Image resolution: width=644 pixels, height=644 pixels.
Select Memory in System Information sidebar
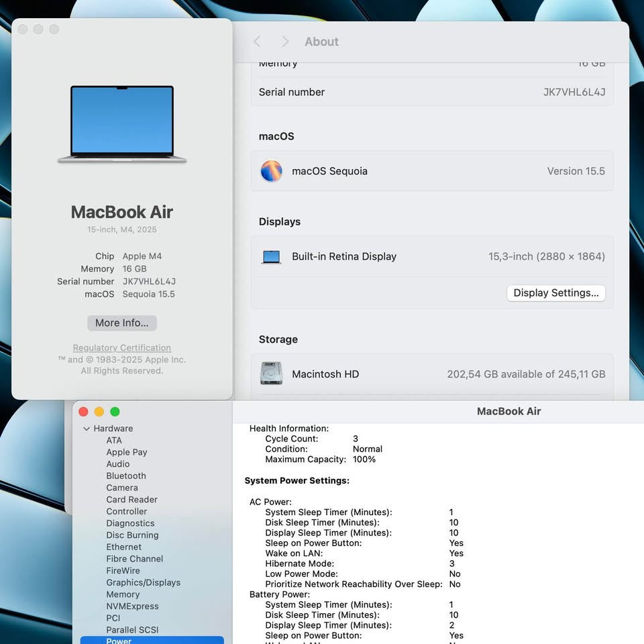[123, 595]
